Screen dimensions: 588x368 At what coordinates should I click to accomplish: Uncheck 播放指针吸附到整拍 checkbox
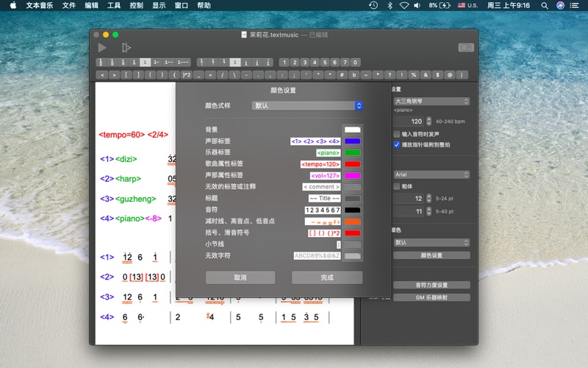click(x=397, y=145)
